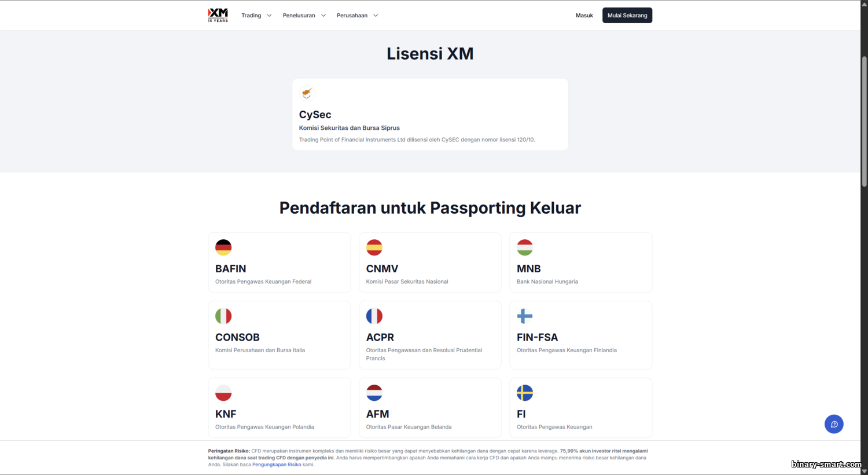Expand the Trading dropdown menu
This screenshot has height=475, width=868.
coord(256,16)
